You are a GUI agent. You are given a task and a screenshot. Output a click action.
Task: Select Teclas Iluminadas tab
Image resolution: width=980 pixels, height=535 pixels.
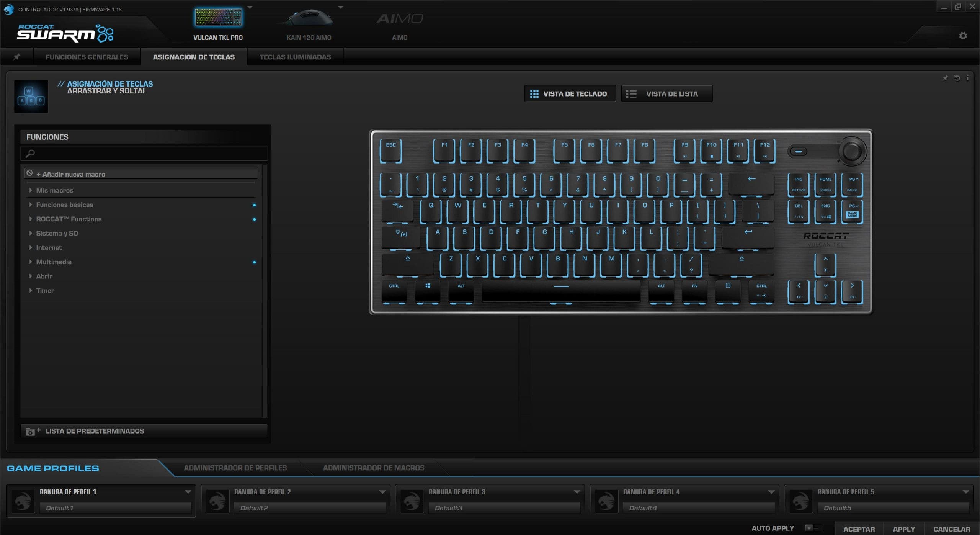coord(294,57)
